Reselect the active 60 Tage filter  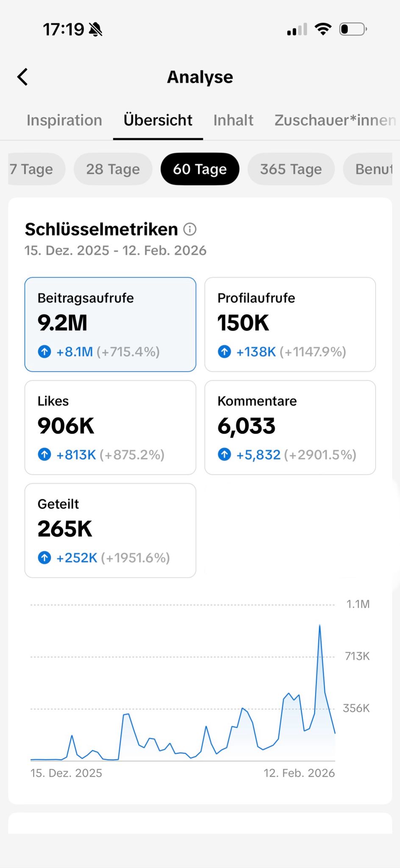200,169
